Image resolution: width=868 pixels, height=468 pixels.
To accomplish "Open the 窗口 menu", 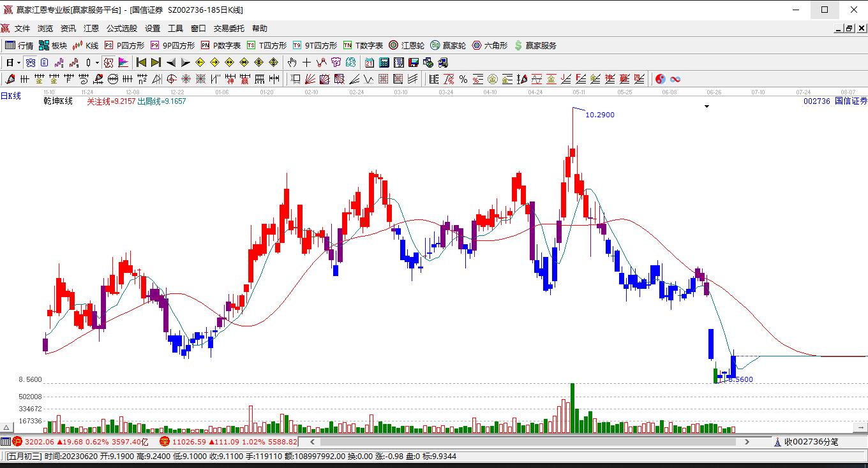I will 198,29.
